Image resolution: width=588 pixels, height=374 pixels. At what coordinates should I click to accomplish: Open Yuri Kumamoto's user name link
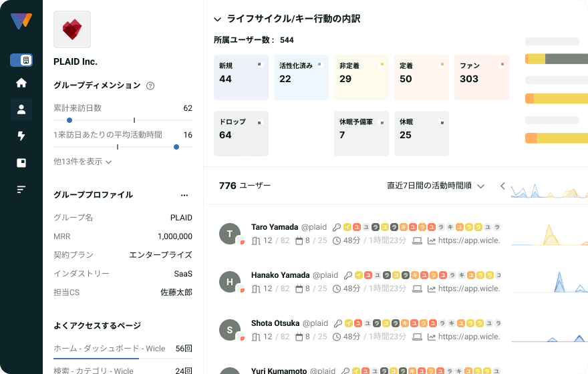pos(279,371)
